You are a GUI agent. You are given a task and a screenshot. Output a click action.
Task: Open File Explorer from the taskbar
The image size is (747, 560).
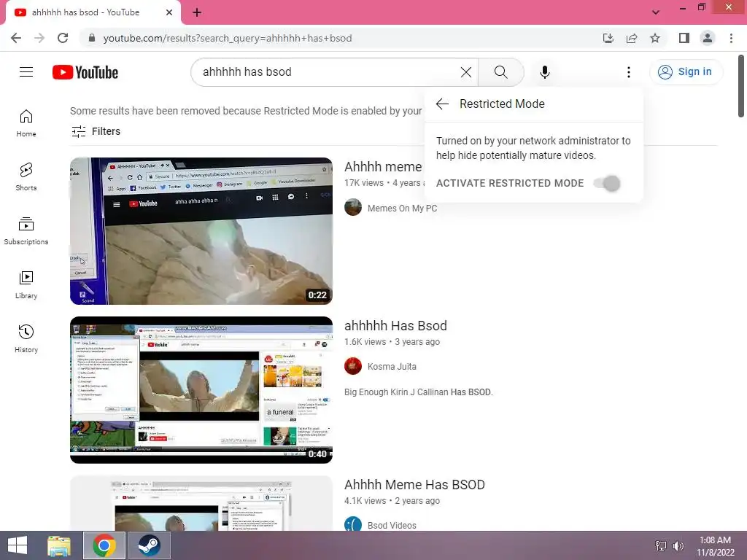(59, 545)
